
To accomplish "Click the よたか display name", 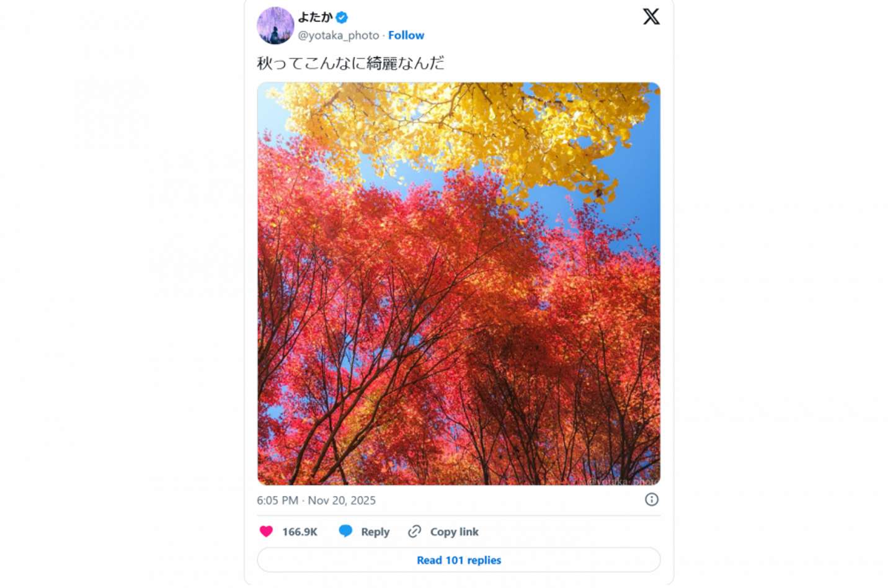I will click(x=315, y=17).
